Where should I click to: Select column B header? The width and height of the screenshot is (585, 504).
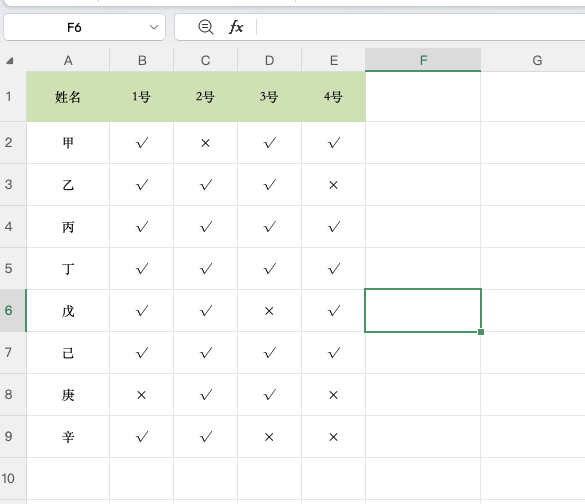click(142, 60)
